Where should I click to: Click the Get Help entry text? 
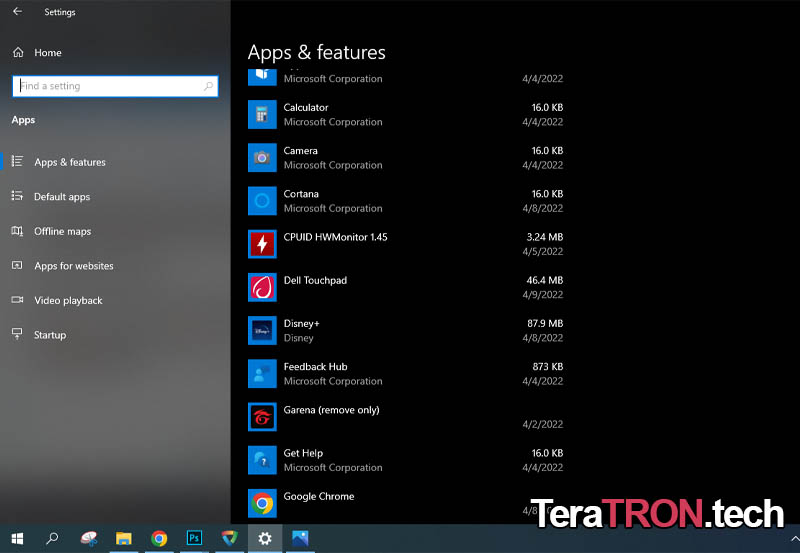click(x=303, y=453)
